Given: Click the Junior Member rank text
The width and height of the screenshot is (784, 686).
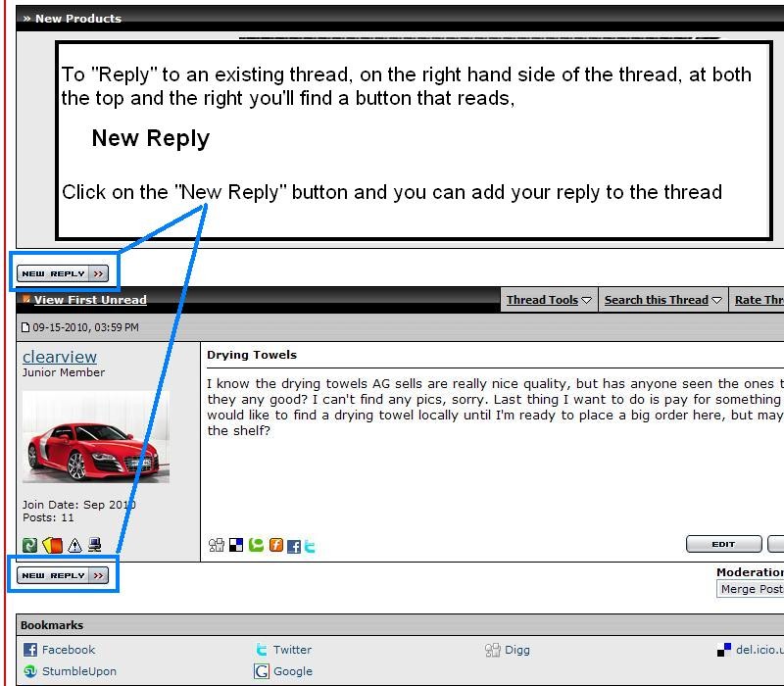Looking at the screenshot, I should click(64, 372).
